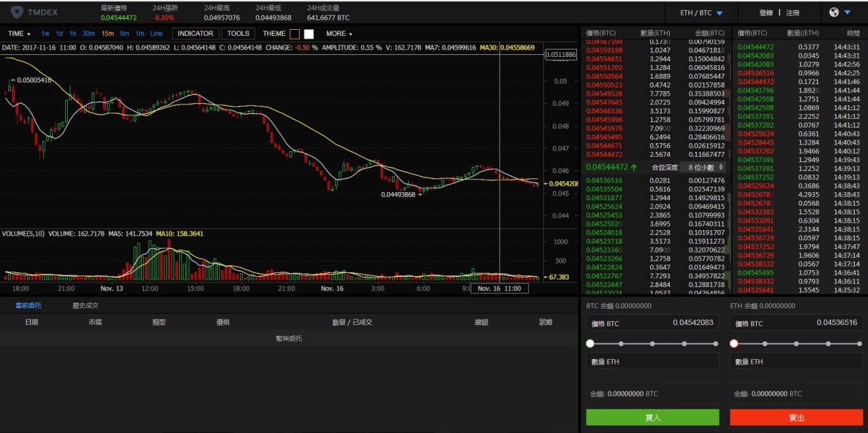Viewport: 868px width, 433px height.
Task: Click the green 買入 buy button
Action: coord(652,417)
